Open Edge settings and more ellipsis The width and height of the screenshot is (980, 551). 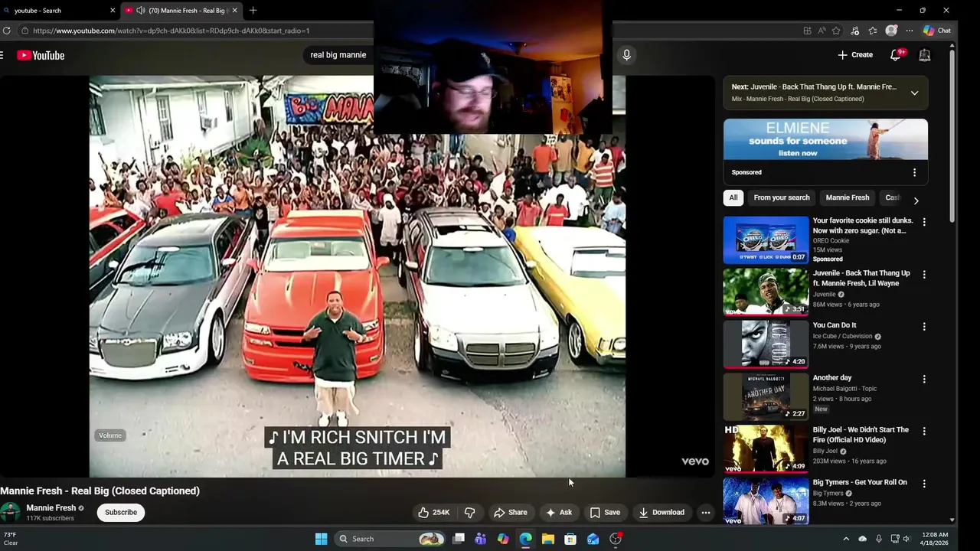(910, 31)
